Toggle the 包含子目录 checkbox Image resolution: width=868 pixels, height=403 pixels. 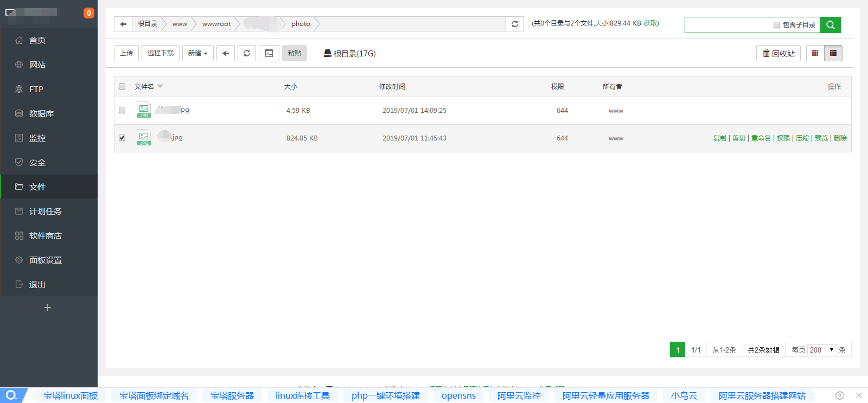pos(777,25)
